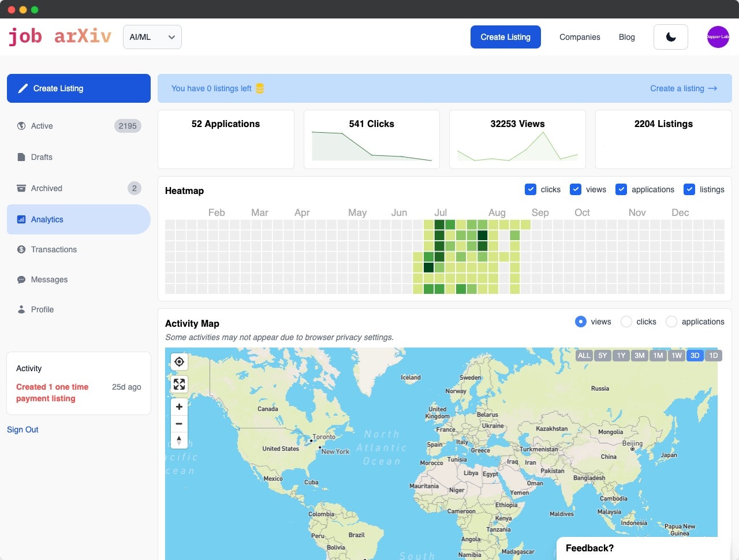Select the ALL time range on map
Image resolution: width=739 pixels, height=560 pixels.
click(x=584, y=355)
